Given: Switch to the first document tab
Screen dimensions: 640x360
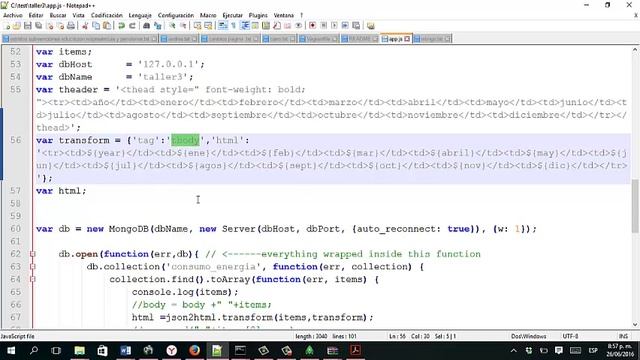Looking at the screenshot, I should click(x=80, y=39).
